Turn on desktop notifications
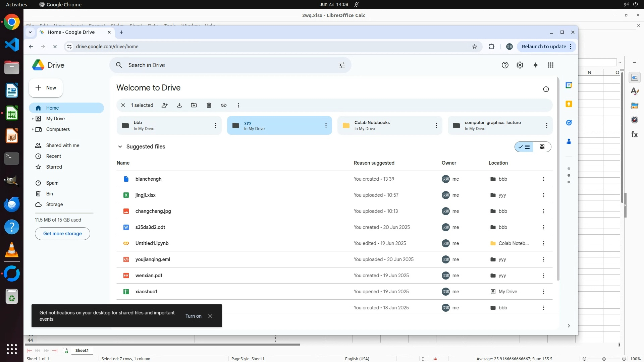 point(194,316)
